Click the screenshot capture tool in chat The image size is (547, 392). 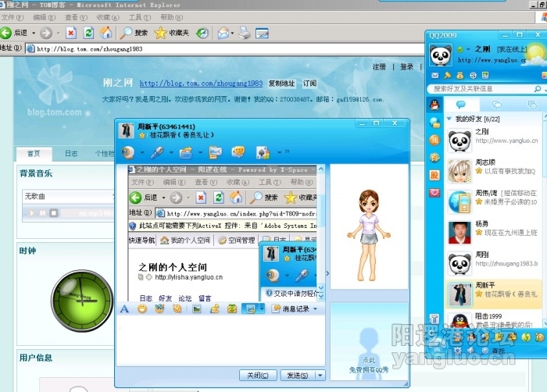[251, 308]
